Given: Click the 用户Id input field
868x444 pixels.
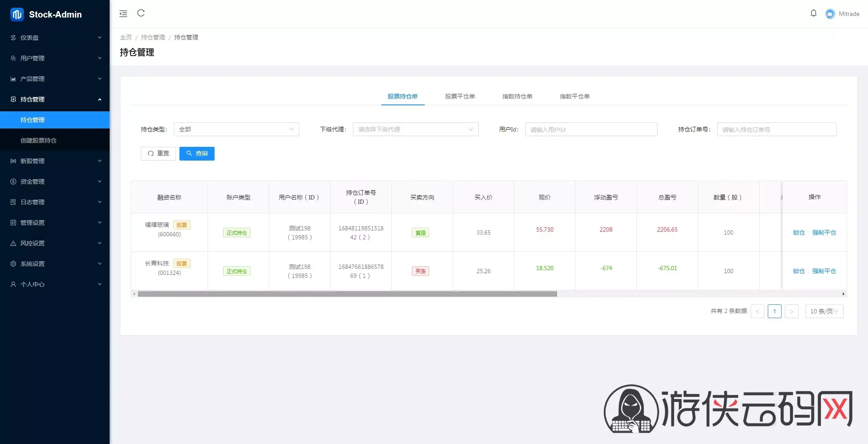Looking at the screenshot, I should [x=591, y=129].
